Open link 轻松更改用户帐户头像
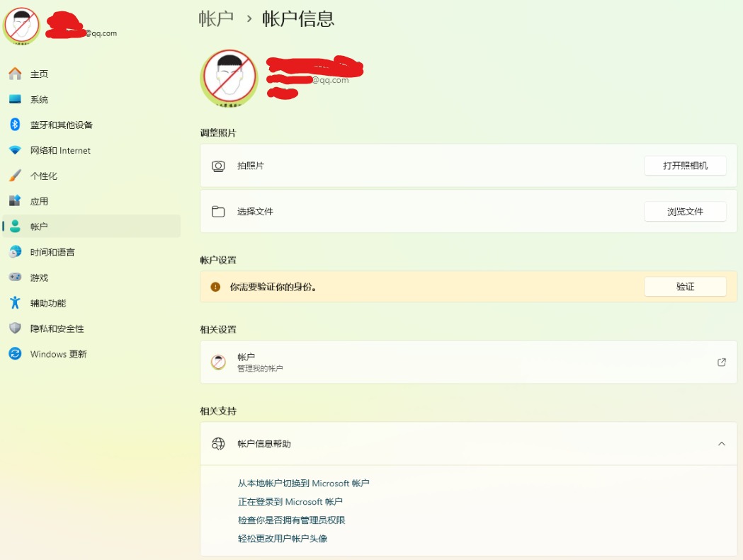The height and width of the screenshot is (560, 743). coord(283,538)
